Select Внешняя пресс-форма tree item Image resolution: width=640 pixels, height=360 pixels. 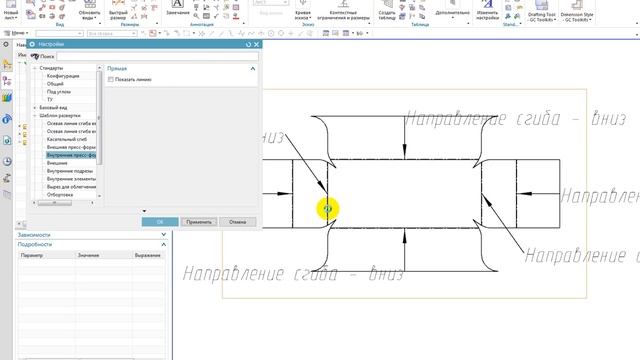(71, 147)
